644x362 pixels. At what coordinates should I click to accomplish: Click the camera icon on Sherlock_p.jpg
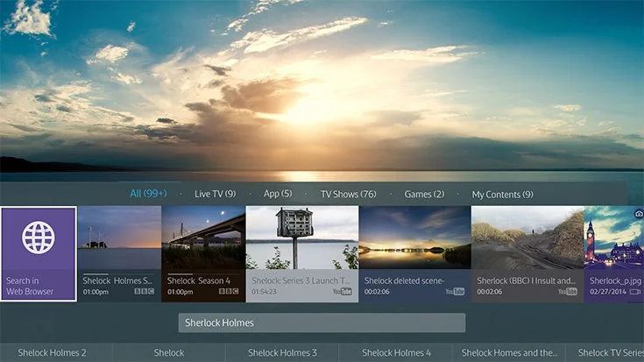pyautogui.click(x=639, y=214)
